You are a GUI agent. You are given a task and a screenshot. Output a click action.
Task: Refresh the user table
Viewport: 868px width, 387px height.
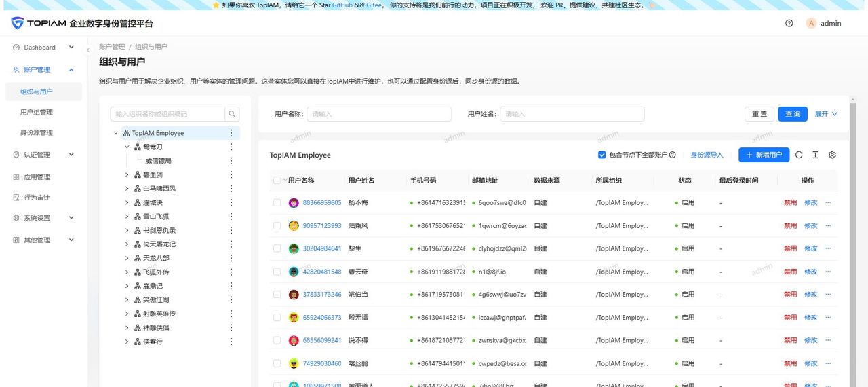[x=799, y=155]
